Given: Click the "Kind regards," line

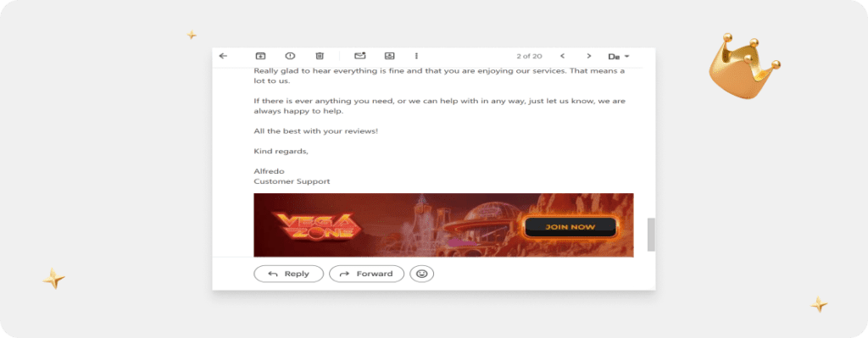Looking at the screenshot, I should (281, 151).
